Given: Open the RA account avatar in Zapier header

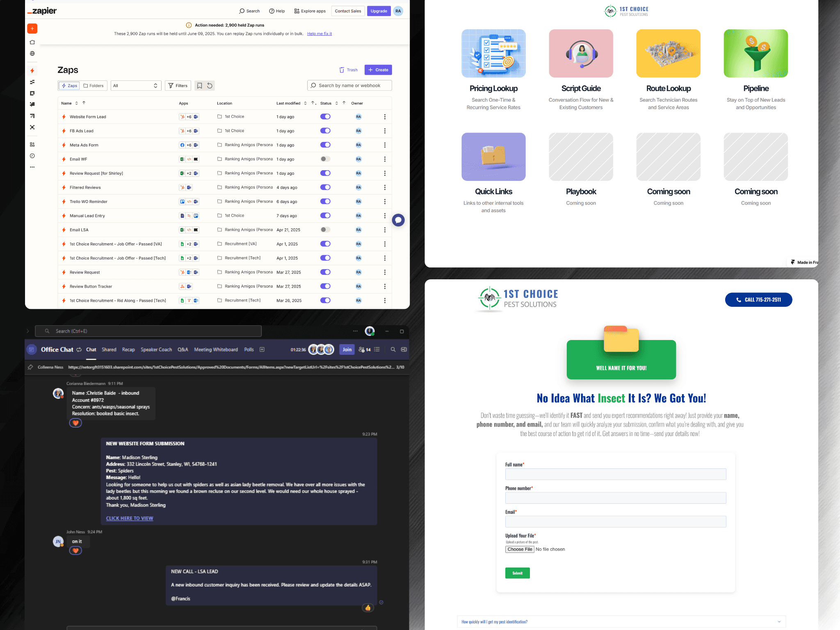Looking at the screenshot, I should pyautogui.click(x=398, y=11).
